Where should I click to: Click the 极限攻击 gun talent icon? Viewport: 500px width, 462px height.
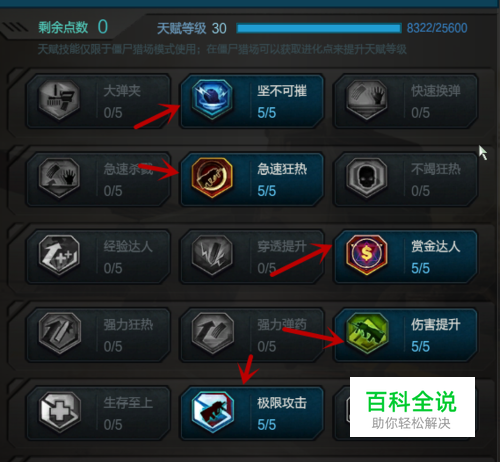pyautogui.click(x=212, y=411)
